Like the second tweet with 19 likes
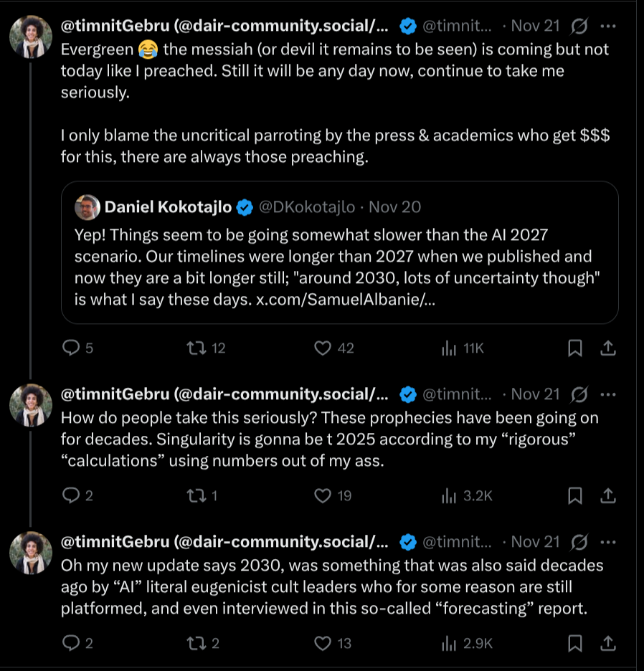 pos(323,495)
